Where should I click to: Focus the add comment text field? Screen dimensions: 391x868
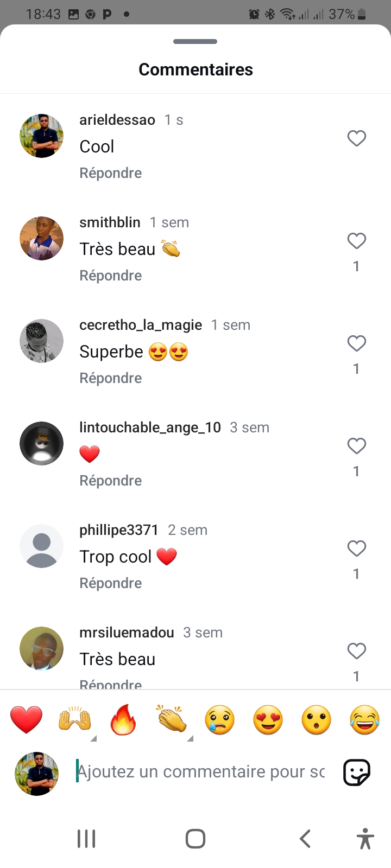(x=201, y=771)
